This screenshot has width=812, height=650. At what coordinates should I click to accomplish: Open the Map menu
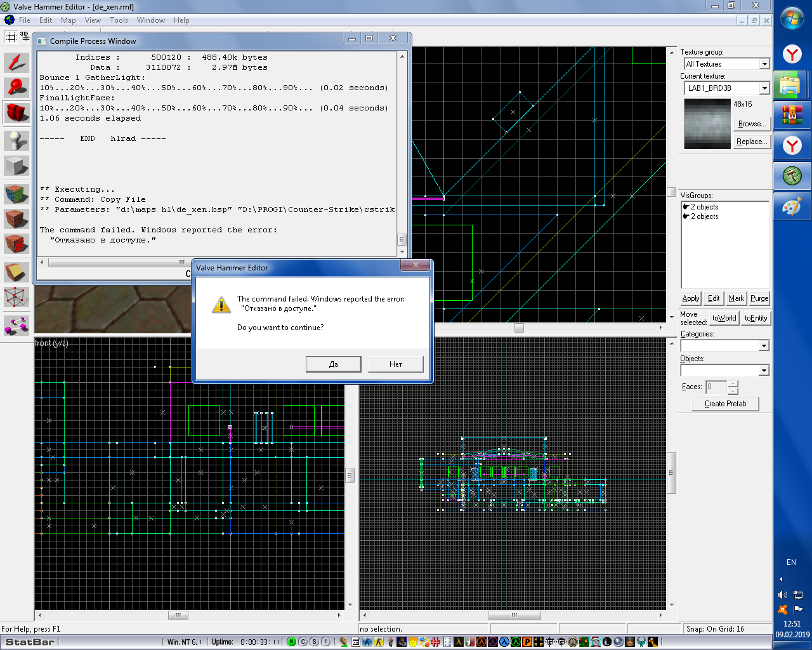[69, 20]
